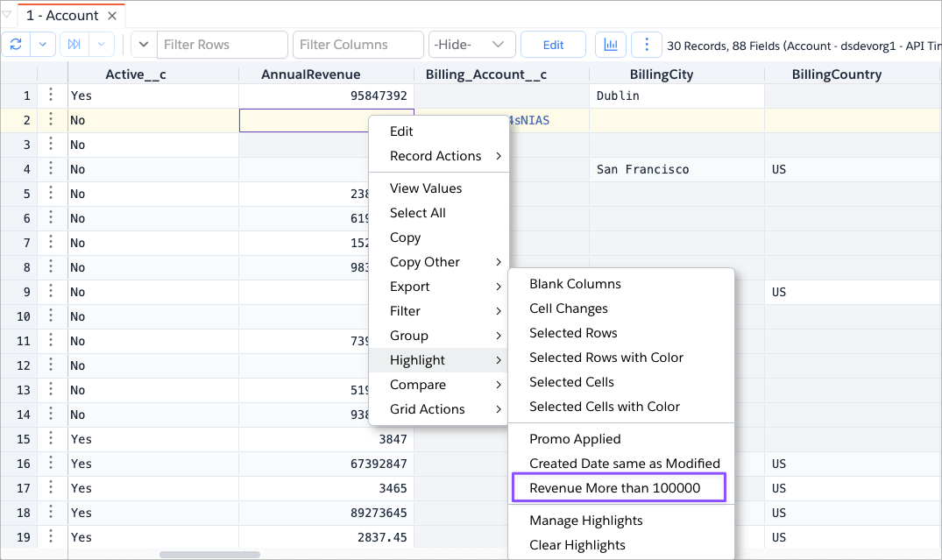Select Revenue More than 100000 highlight
The height and width of the screenshot is (560, 942).
[615, 488]
